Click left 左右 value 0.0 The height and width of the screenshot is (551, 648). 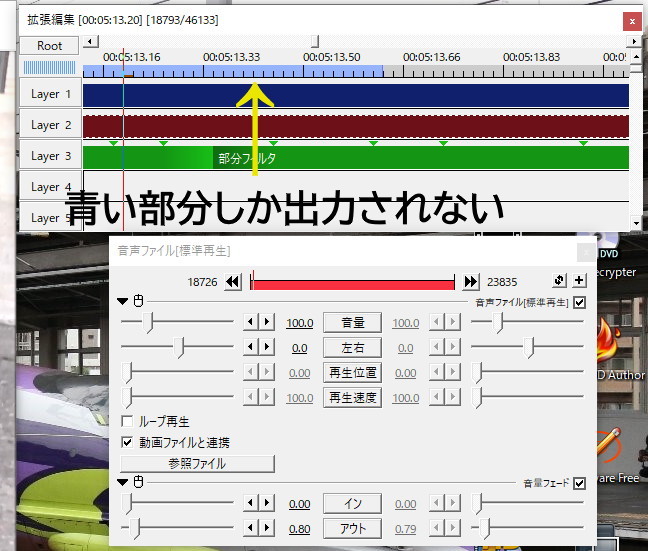tap(300, 348)
